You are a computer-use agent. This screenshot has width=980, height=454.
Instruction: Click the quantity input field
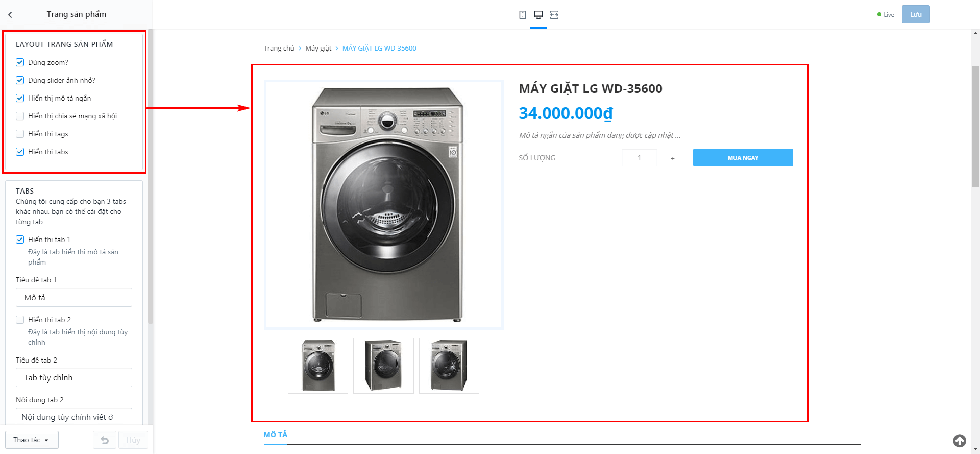[x=639, y=158]
